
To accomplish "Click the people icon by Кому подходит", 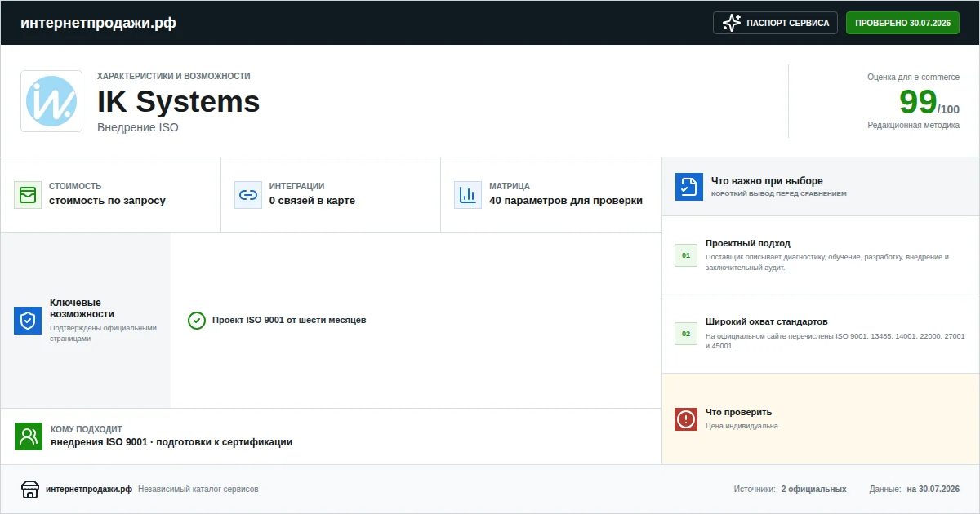I will pyautogui.click(x=29, y=436).
